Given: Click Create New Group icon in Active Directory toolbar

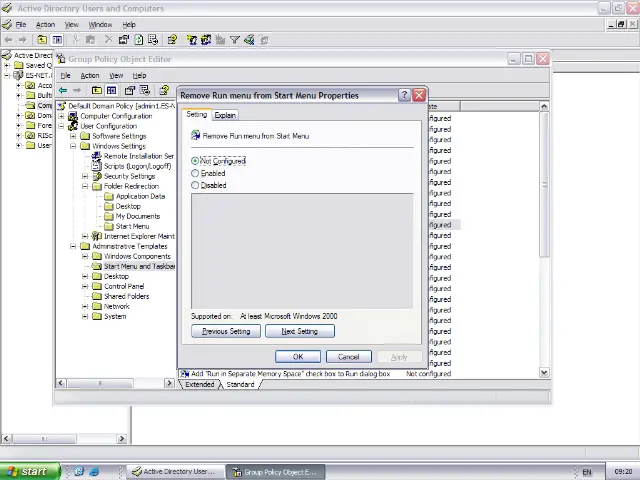Looking at the screenshot, I should coord(206,40).
